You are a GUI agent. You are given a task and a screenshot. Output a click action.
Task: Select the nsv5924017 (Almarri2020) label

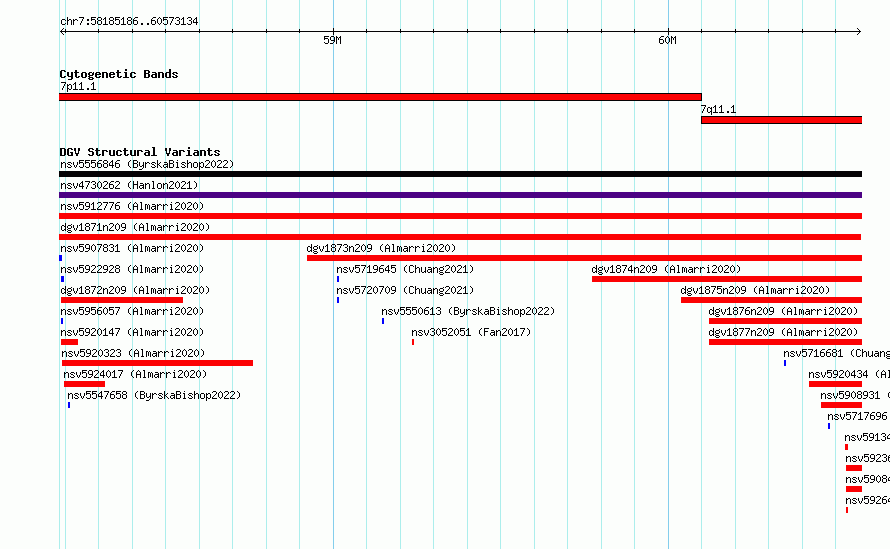[x=135, y=375]
